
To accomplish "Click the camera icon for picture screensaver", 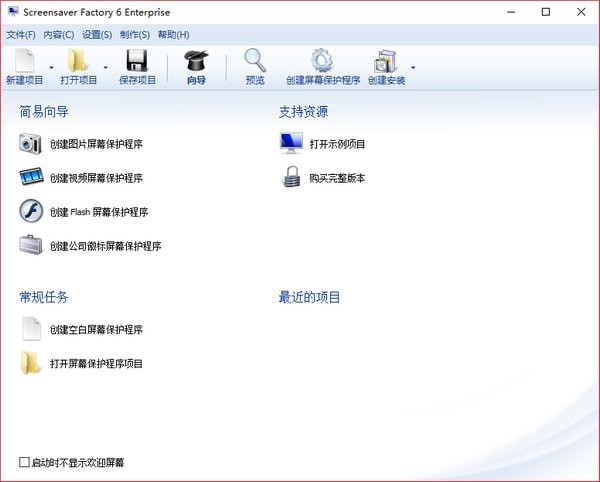I will pyautogui.click(x=31, y=144).
